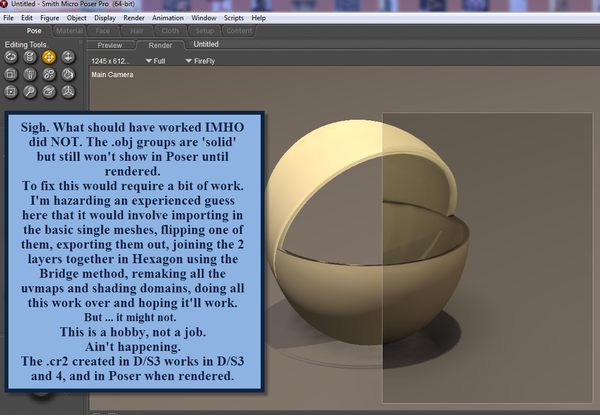
Task: Open the Display menu
Action: click(105, 18)
